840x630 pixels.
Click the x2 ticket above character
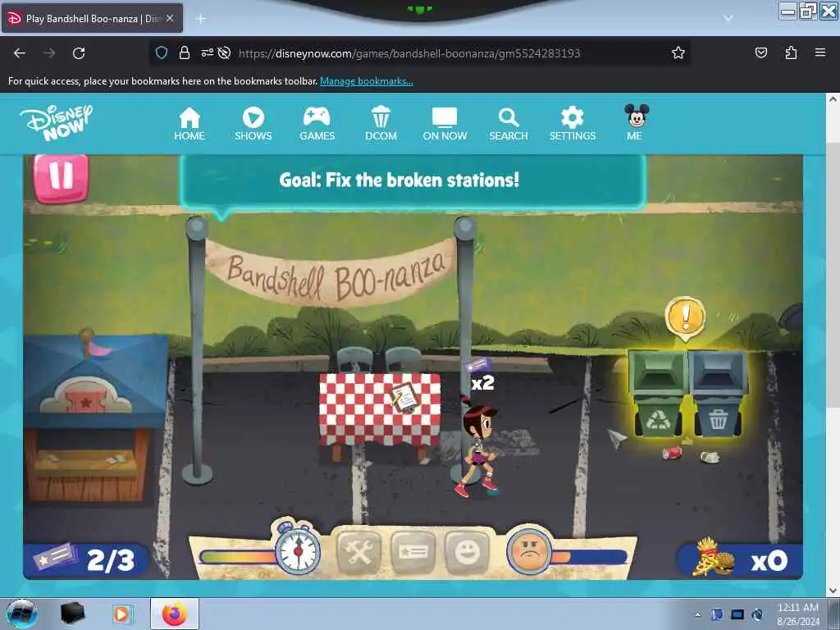480,375
